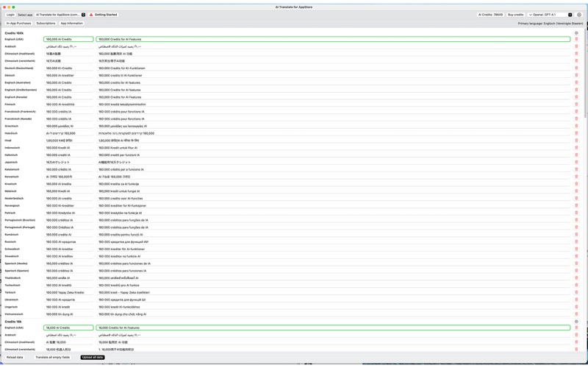588x368 pixels.
Task: Click the 'Credits 160k' section heading
Action: click(14, 33)
